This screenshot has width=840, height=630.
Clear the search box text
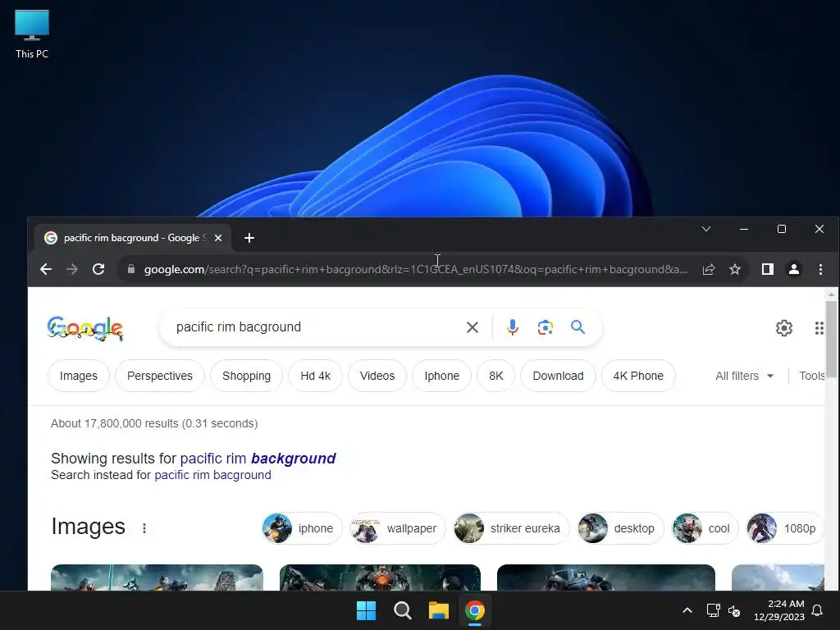click(x=472, y=327)
